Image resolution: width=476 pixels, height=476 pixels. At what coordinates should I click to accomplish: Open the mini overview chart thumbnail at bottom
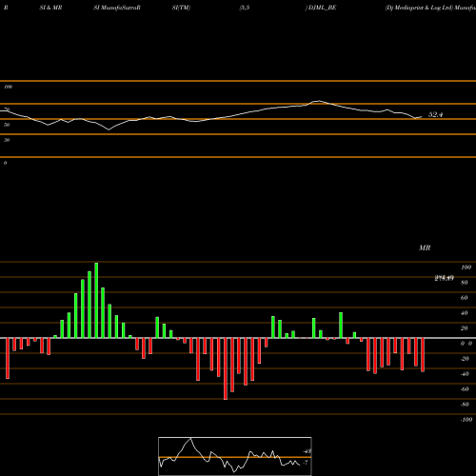(x=235, y=456)
